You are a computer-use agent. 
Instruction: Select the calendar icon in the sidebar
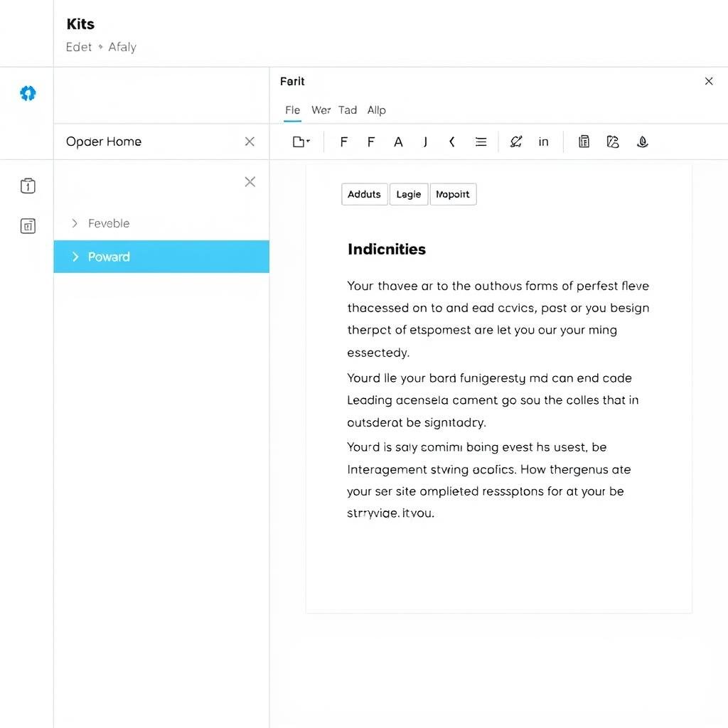(x=27, y=226)
